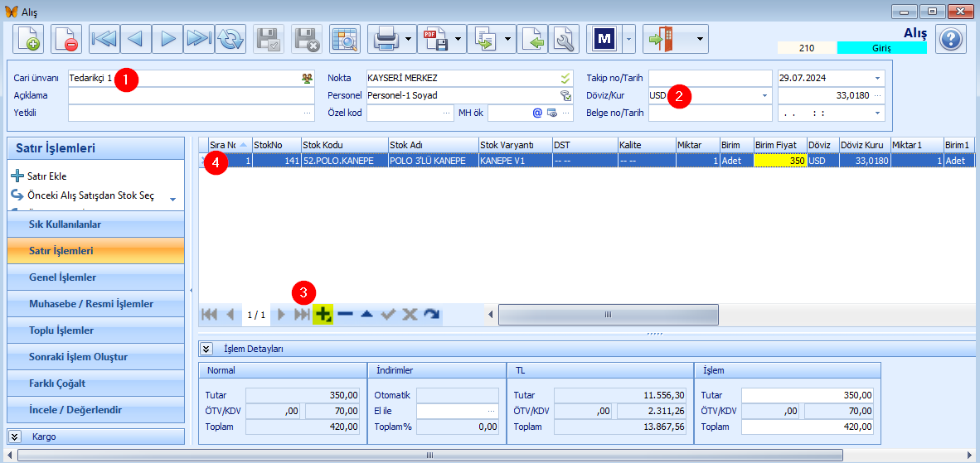Click Önceki Alış Satıştan Stok Seç

click(x=91, y=195)
